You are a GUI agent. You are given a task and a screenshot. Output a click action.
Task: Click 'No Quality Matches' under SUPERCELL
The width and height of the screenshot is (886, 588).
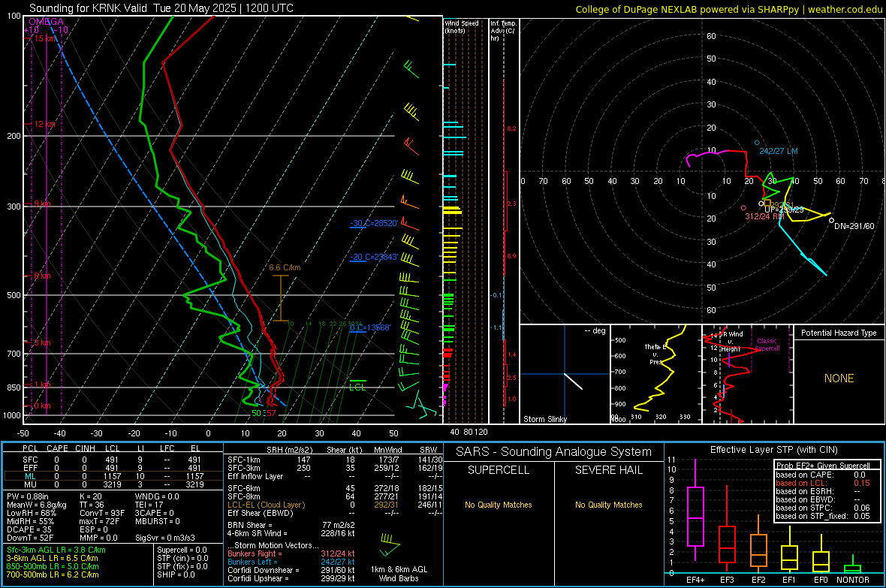click(499, 505)
